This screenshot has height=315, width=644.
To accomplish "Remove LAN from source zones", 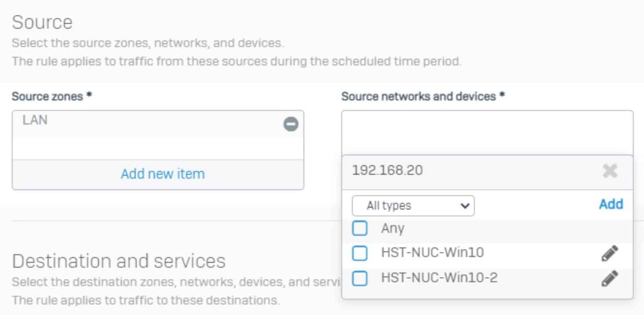I will tap(291, 124).
